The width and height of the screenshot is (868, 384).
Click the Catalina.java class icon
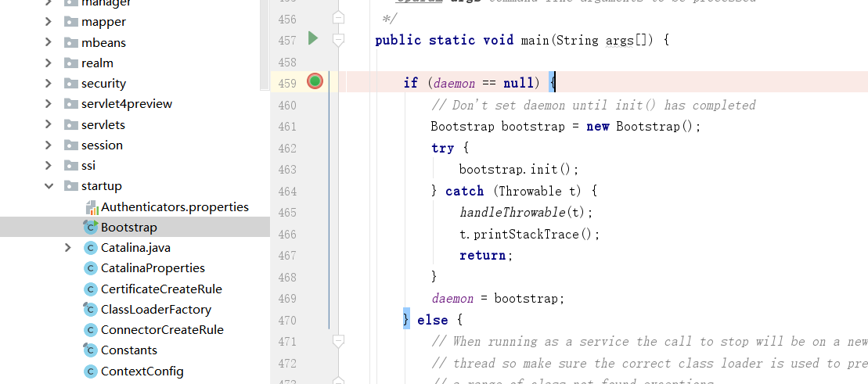[x=90, y=248]
